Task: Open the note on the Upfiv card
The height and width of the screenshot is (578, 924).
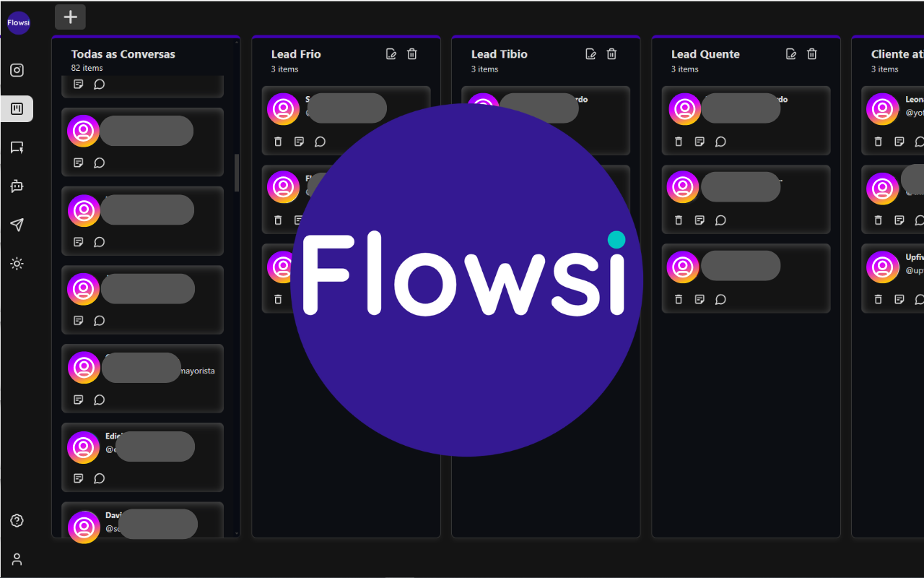Action: point(899,299)
